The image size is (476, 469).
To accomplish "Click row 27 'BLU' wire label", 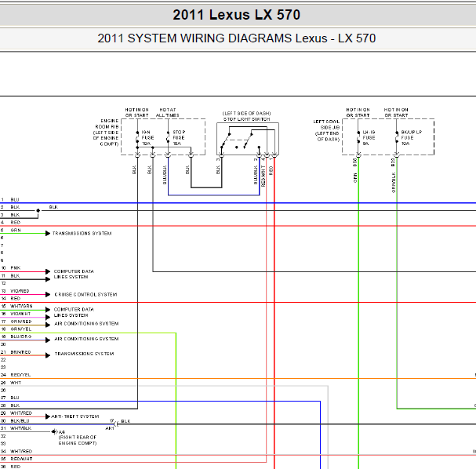I will click(x=15, y=398).
